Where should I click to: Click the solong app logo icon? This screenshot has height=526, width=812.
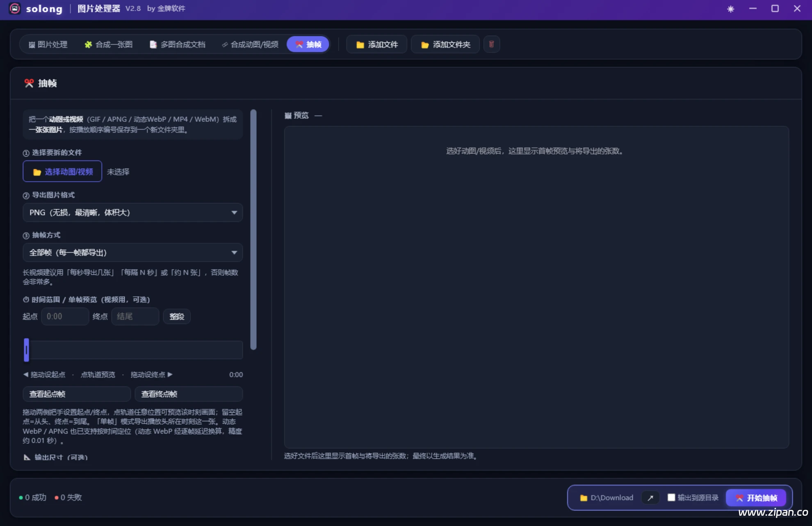point(15,9)
